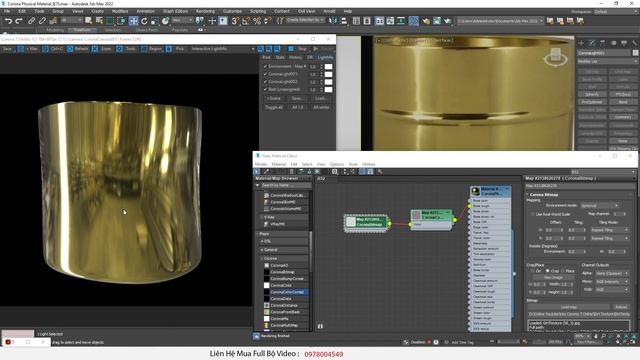This screenshot has width=640, height=360.
Task: Activate the Unlink Selection tool
Action: click(x=42, y=21)
